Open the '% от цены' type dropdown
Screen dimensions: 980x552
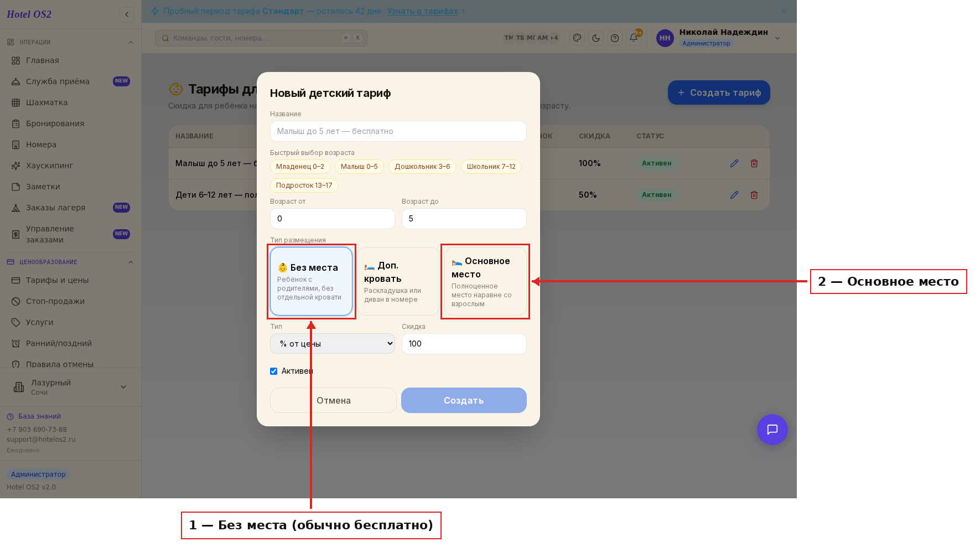point(333,344)
